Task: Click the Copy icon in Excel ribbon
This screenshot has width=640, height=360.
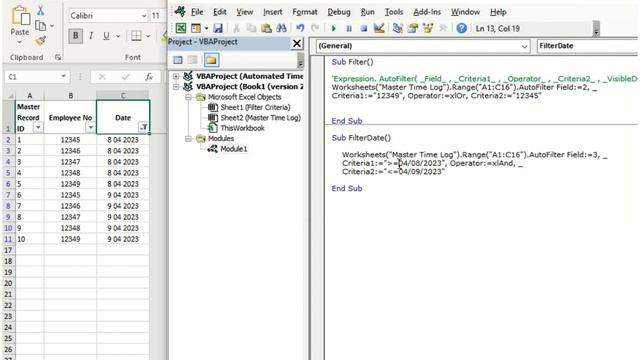Action: click(40, 26)
